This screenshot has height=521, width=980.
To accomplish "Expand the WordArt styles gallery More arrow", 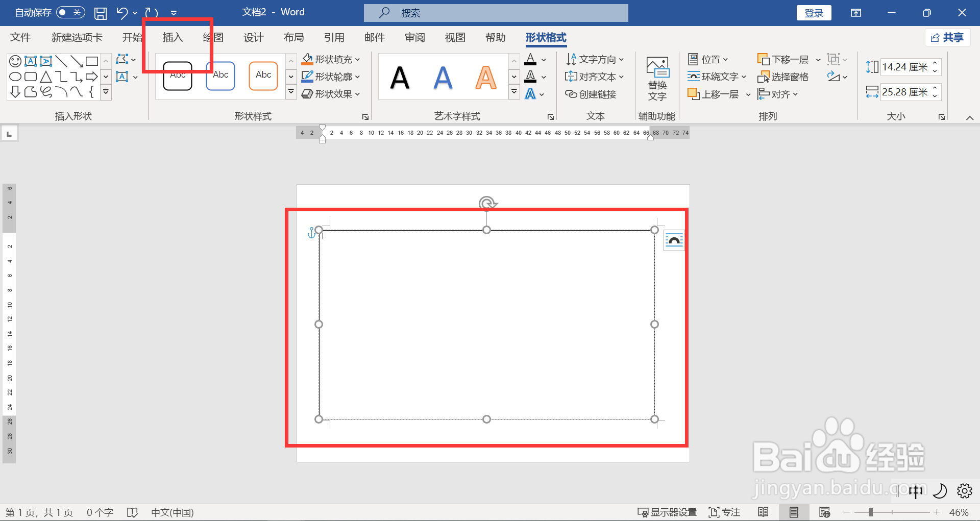I will 514,92.
